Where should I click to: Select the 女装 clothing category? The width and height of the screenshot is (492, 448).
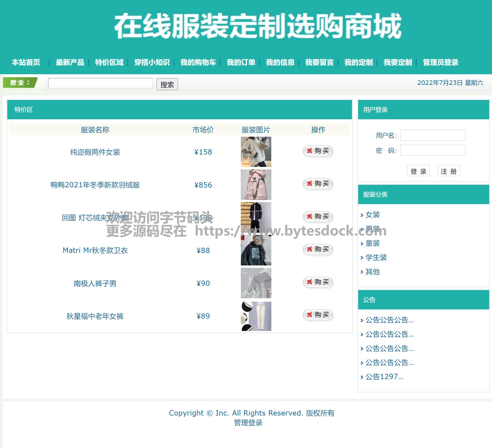[x=372, y=215]
